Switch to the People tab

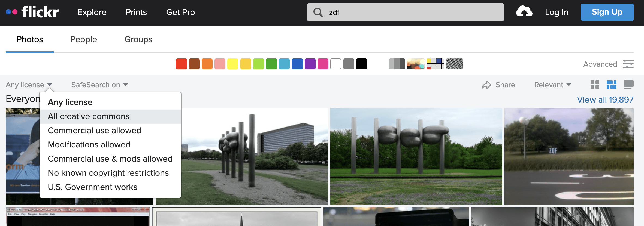point(84,39)
